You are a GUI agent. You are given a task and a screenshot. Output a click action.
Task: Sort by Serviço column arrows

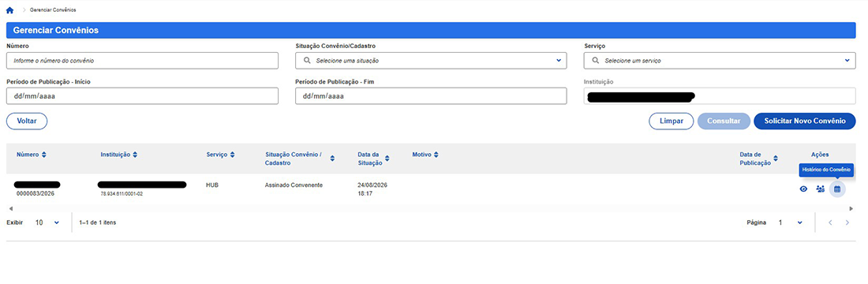point(233,155)
